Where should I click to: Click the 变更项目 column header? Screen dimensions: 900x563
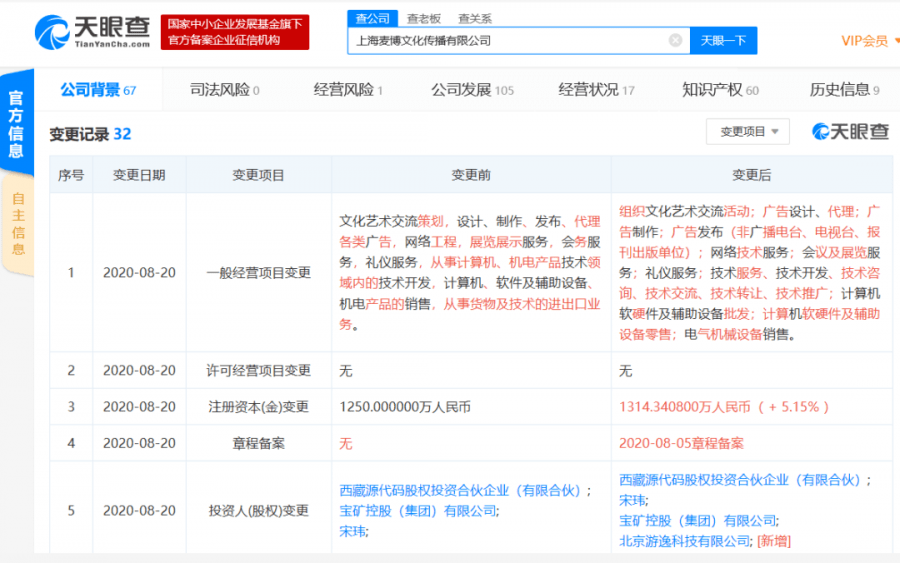point(258,175)
